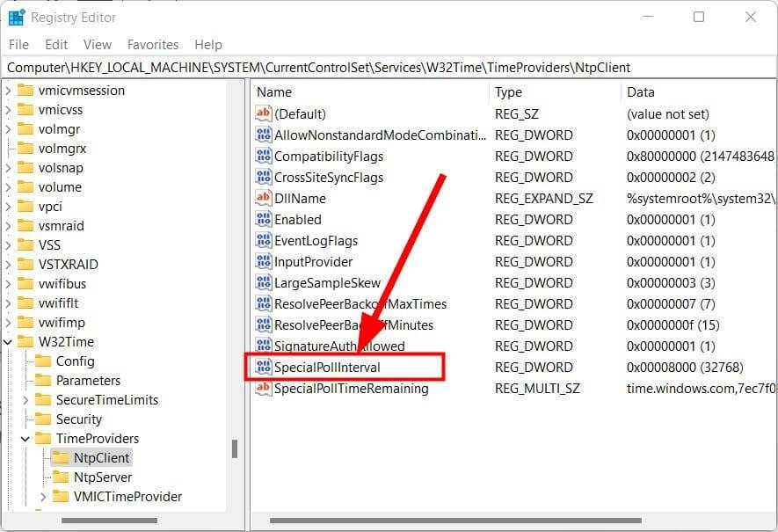Collapse the TimeProviders tree node
778x532 pixels.
pos(25,438)
